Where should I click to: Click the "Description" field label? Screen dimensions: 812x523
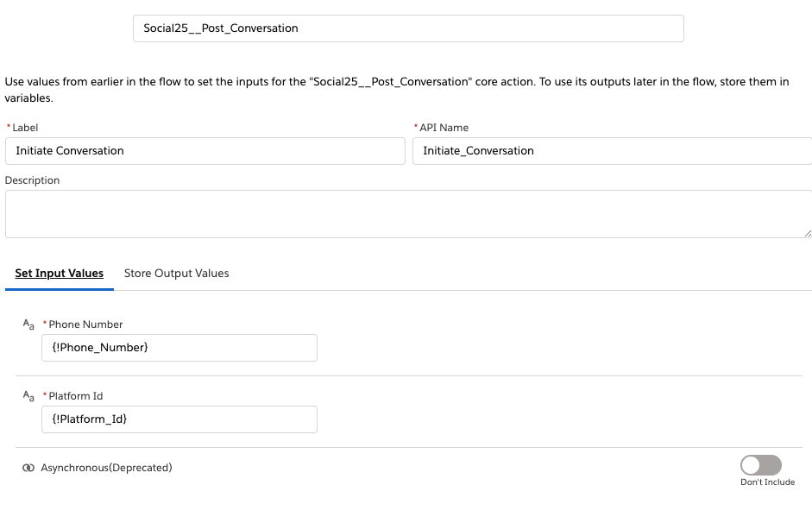[33, 180]
